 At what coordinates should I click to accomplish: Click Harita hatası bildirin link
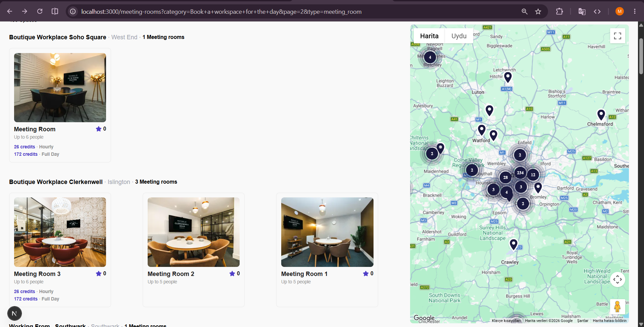(609, 321)
